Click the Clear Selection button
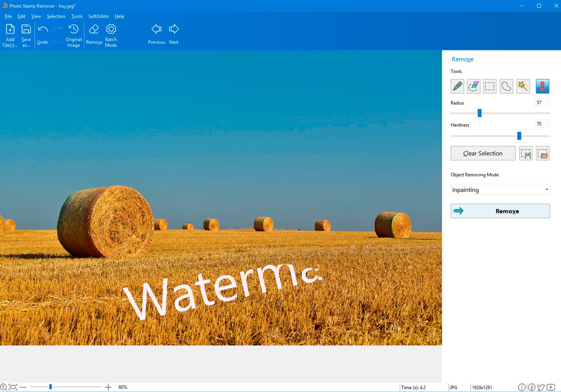Image resolution: width=561 pixels, height=392 pixels. click(483, 154)
